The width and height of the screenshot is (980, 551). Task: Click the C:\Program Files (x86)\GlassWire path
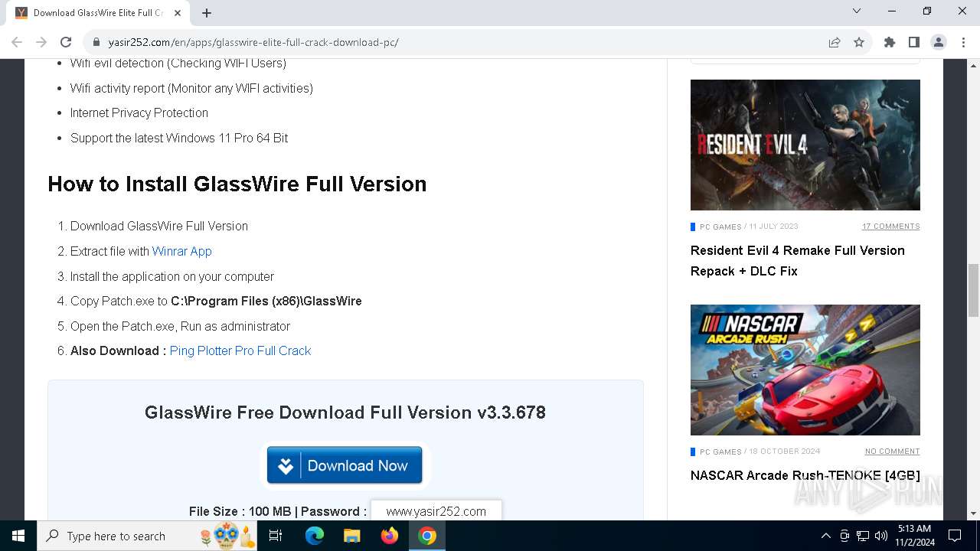pos(266,301)
